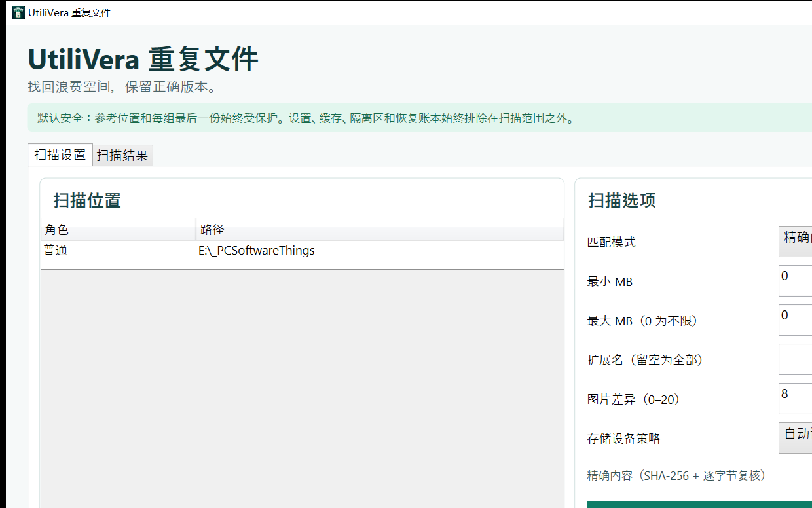Click the UtiliVera 重复文件 main heading
The height and width of the screenshot is (508, 812).
[x=143, y=60]
